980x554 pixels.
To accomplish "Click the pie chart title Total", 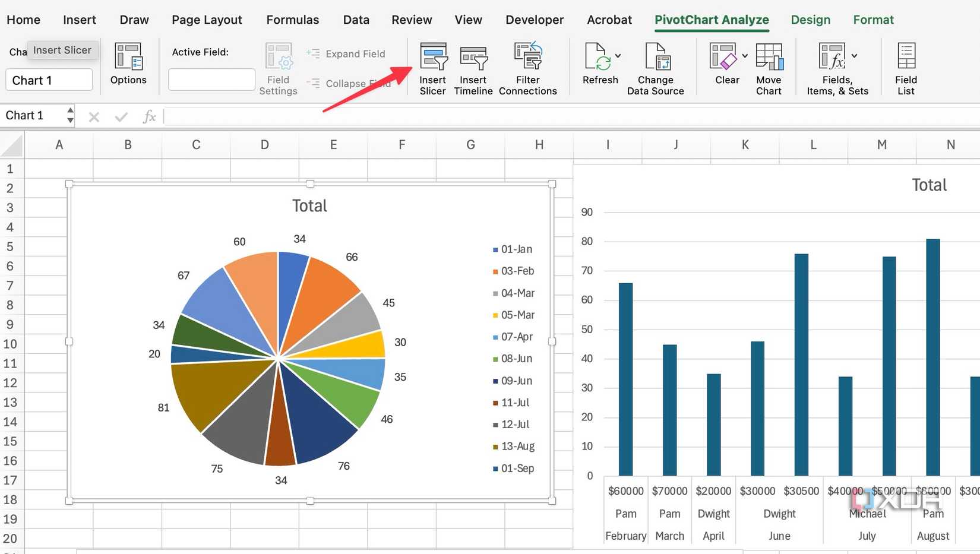I will pos(309,206).
